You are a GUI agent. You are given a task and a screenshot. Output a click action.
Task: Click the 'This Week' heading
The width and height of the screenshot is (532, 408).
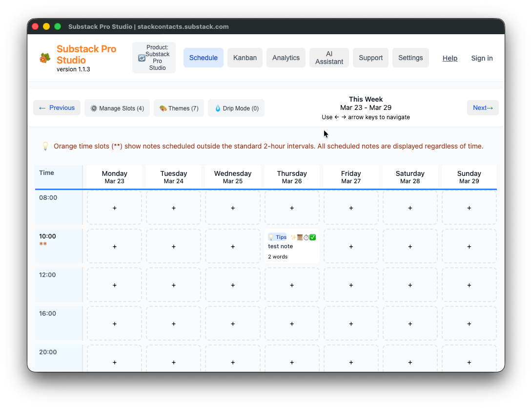click(x=366, y=99)
